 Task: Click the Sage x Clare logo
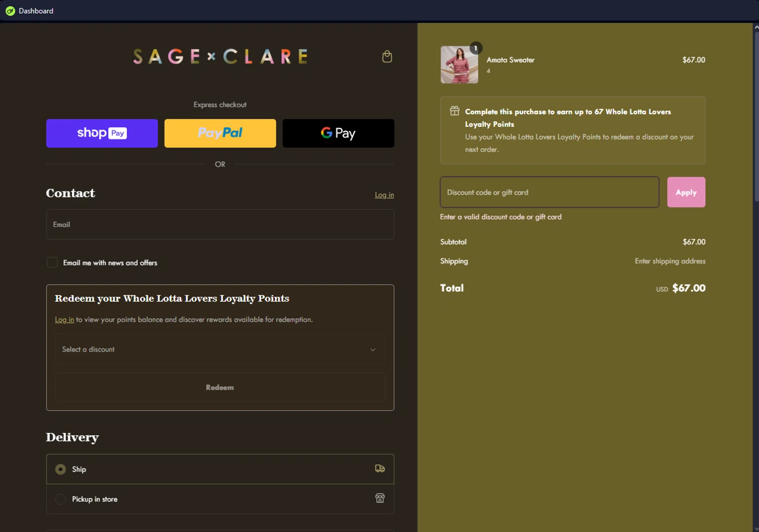[x=220, y=57]
